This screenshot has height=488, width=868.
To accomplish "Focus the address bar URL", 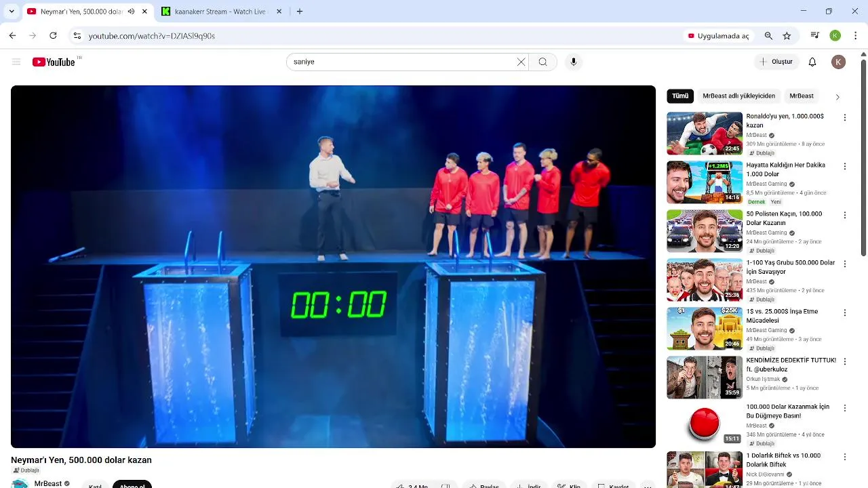I will [x=152, y=36].
